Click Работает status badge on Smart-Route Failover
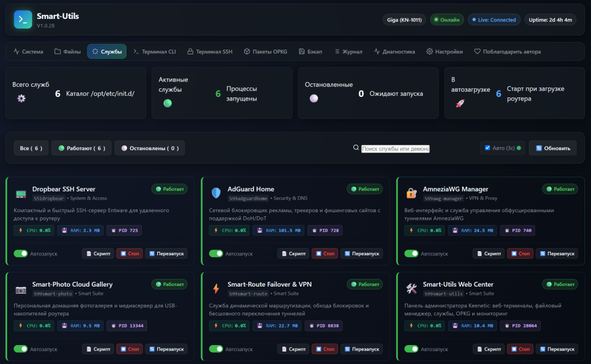 (x=365, y=284)
